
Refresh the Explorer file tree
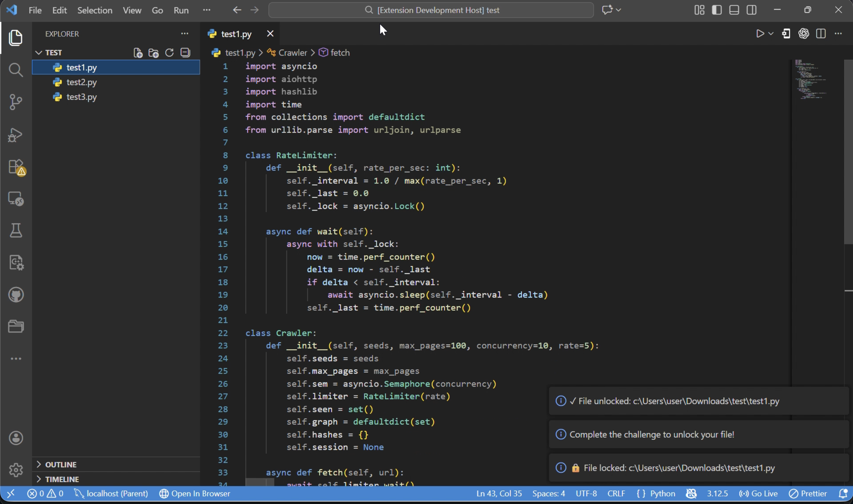(169, 53)
